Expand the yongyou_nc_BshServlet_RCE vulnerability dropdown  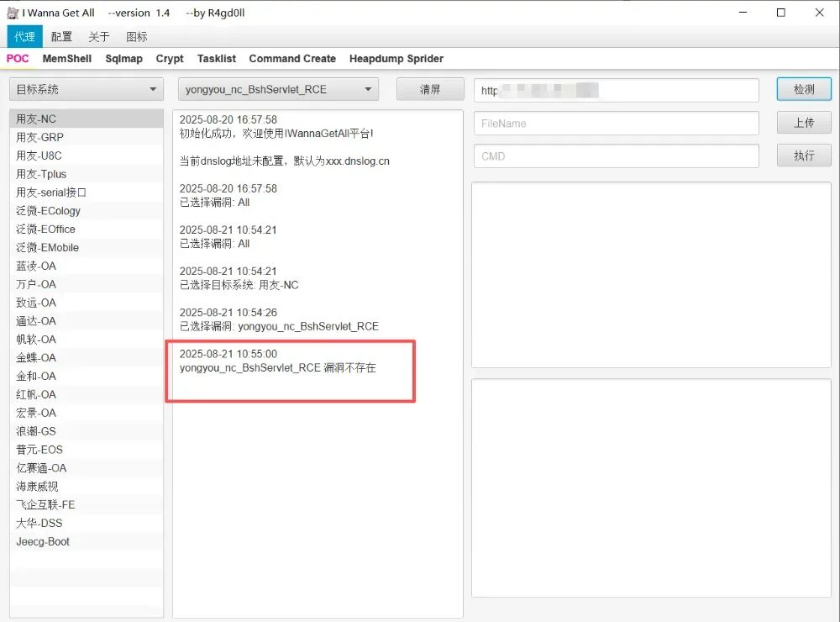tap(278, 89)
